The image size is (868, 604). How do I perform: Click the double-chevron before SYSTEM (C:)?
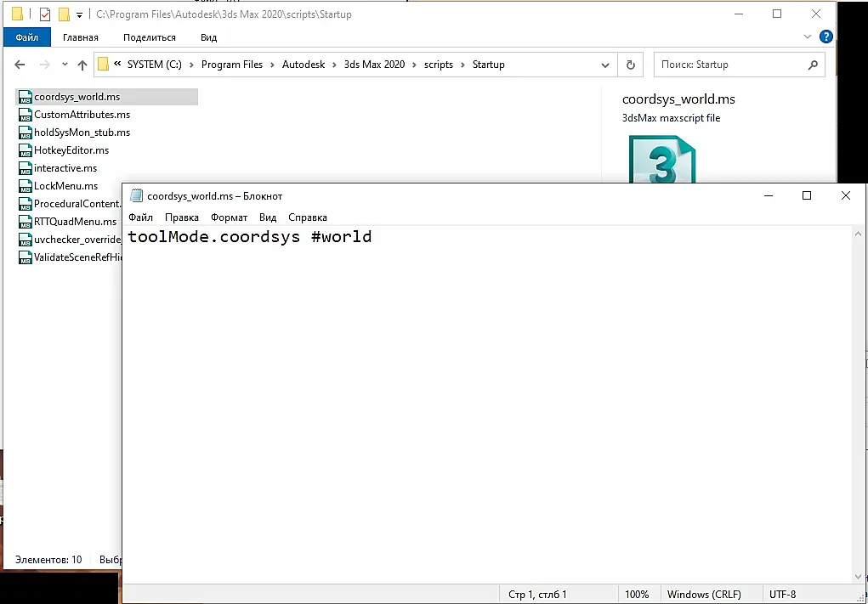point(117,65)
